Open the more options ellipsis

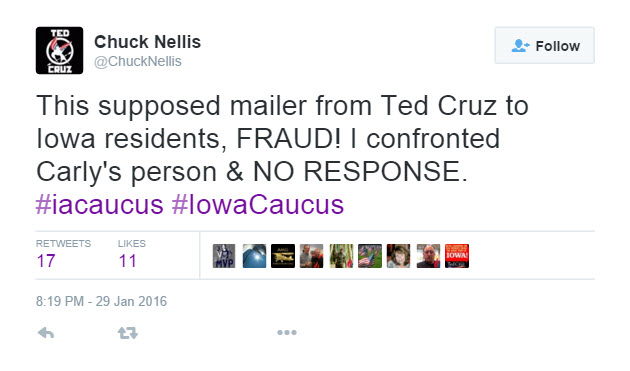pyautogui.click(x=287, y=332)
